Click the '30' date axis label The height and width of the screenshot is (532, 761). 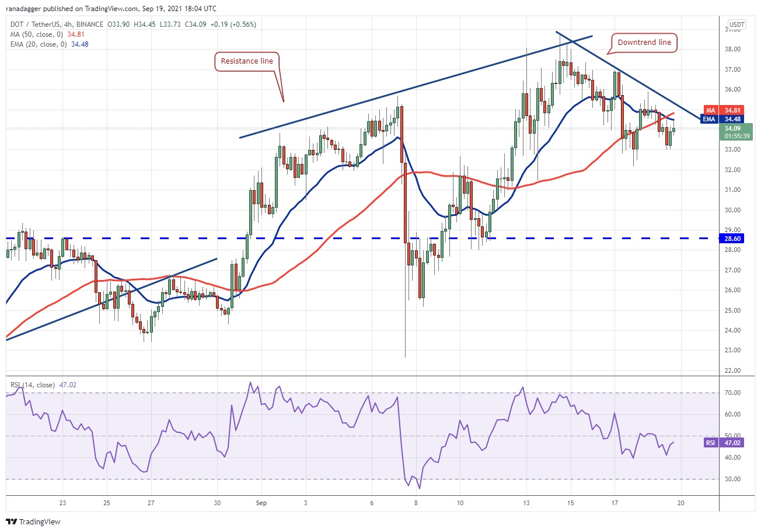click(218, 503)
